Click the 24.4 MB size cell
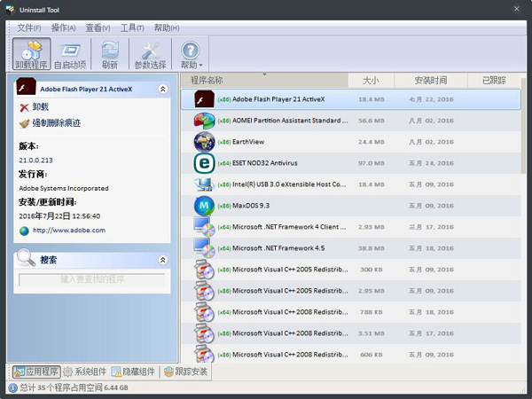 tap(372, 142)
